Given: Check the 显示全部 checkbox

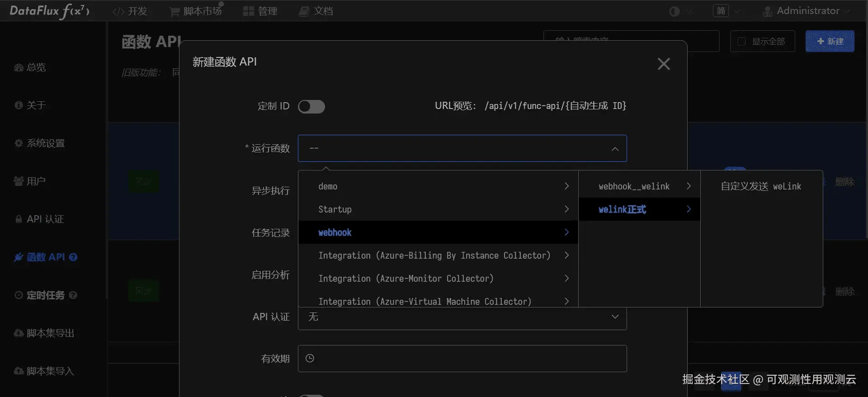Looking at the screenshot, I should [x=741, y=42].
